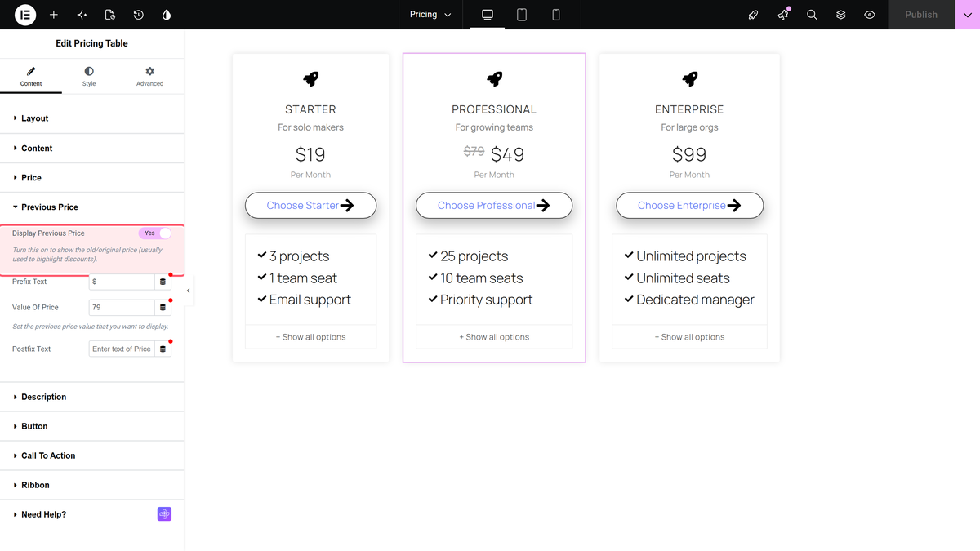Expand the Price section

tap(92, 178)
